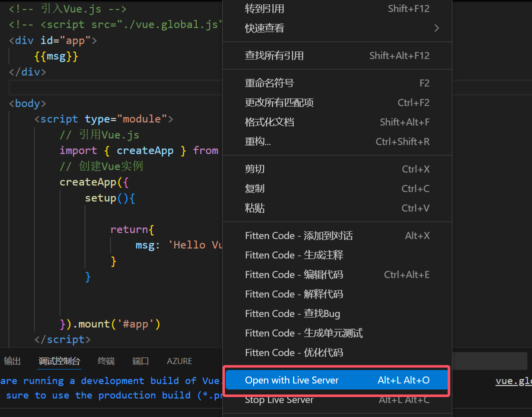Click the // 引用Vue.js comment line
The image size is (532, 417).
point(100,135)
